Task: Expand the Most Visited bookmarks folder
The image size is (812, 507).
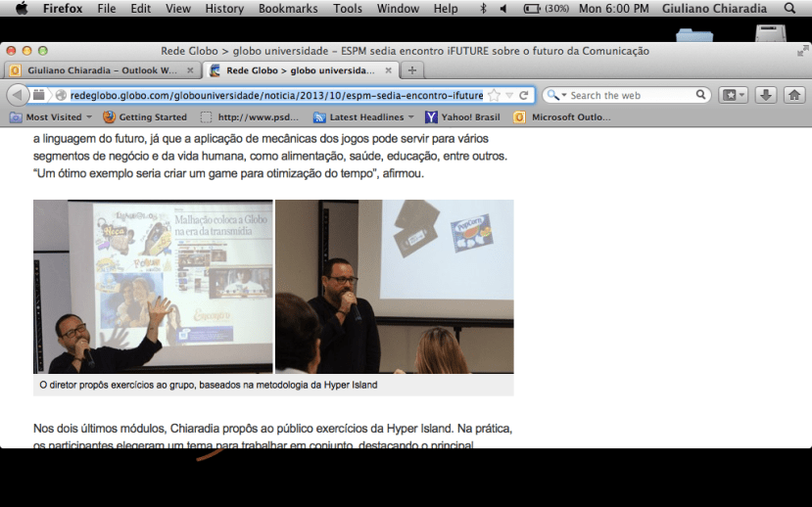Action: click(x=51, y=116)
